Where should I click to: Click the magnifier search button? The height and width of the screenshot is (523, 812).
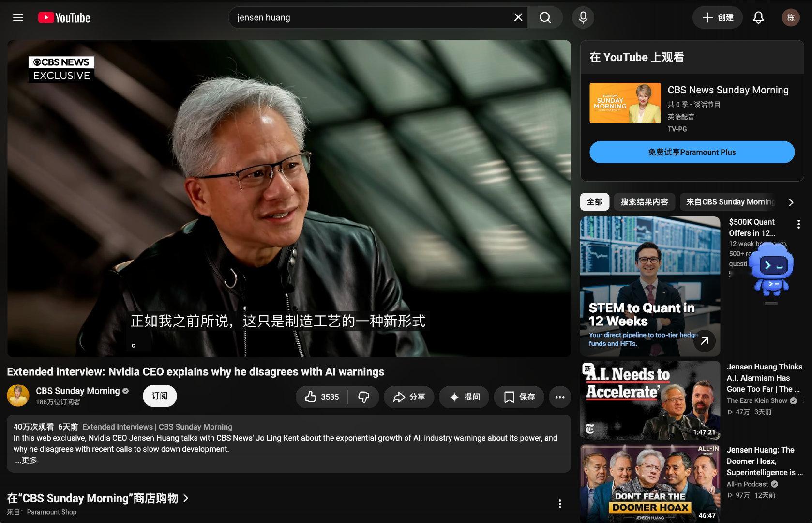tap(545, 17)
